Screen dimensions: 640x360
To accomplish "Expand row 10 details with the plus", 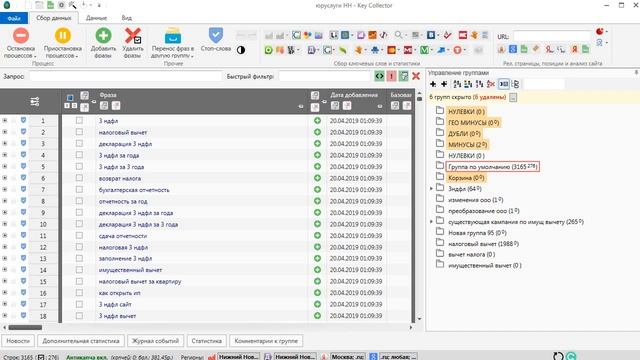I will point(5,224).
